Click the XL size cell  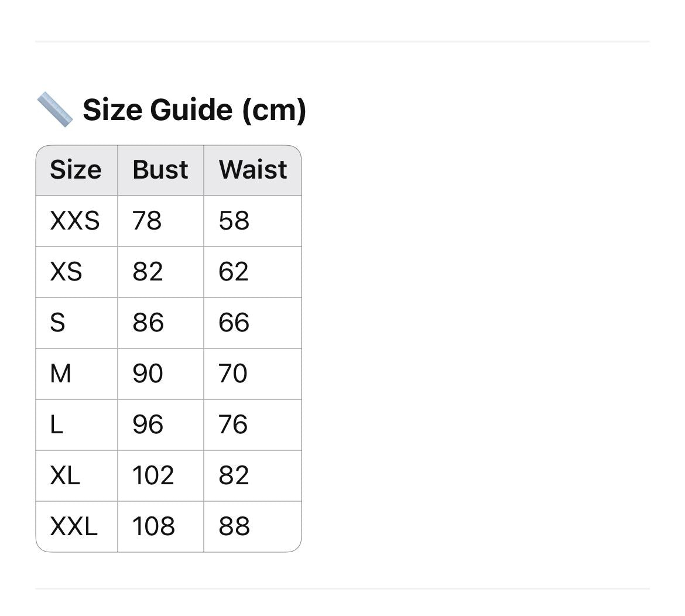click(77, 476)
